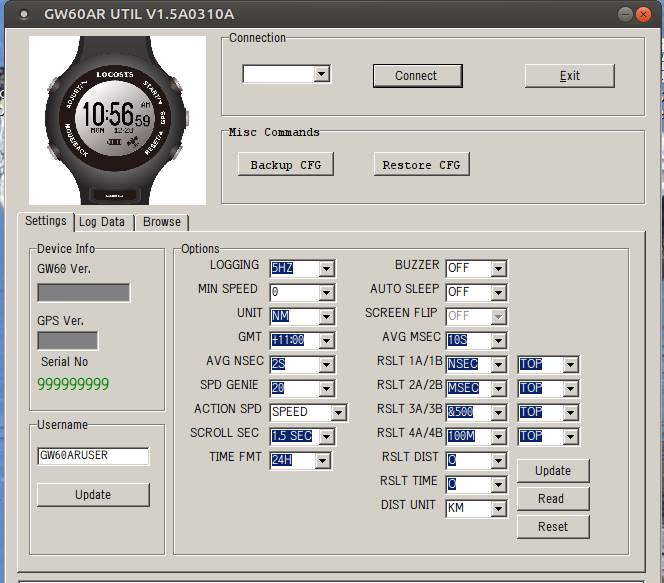Close the GW60AR UTIL window
This screenshot has width=664, height=583.
point(645,14)
